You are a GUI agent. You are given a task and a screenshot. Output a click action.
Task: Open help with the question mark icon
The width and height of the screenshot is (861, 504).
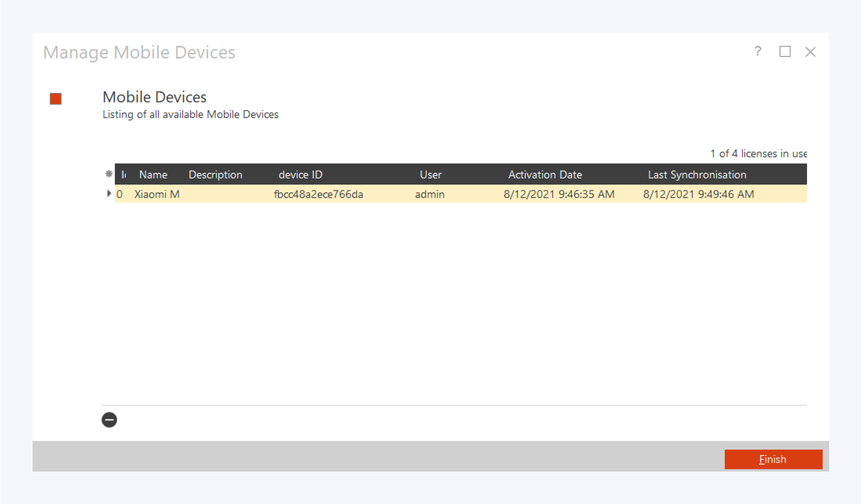(758, 52)
